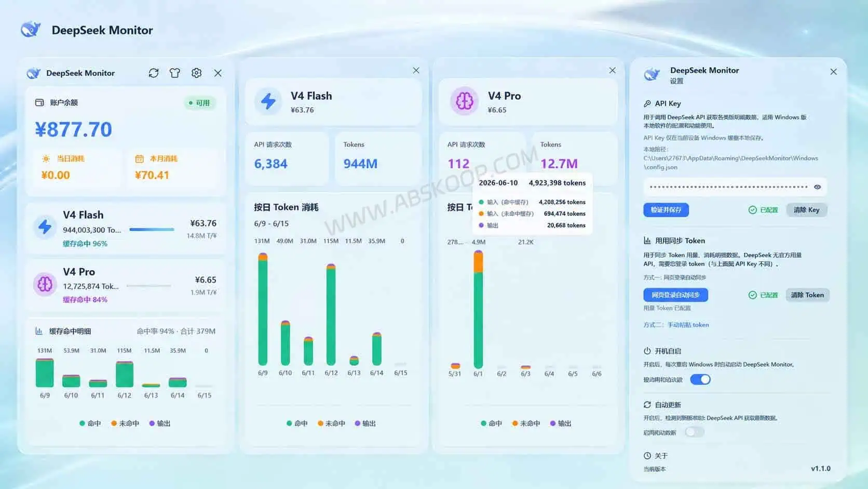Screen dimensions: 868x489
Task: Click the 缓存命中 84% text
Action: pos(85,299)
